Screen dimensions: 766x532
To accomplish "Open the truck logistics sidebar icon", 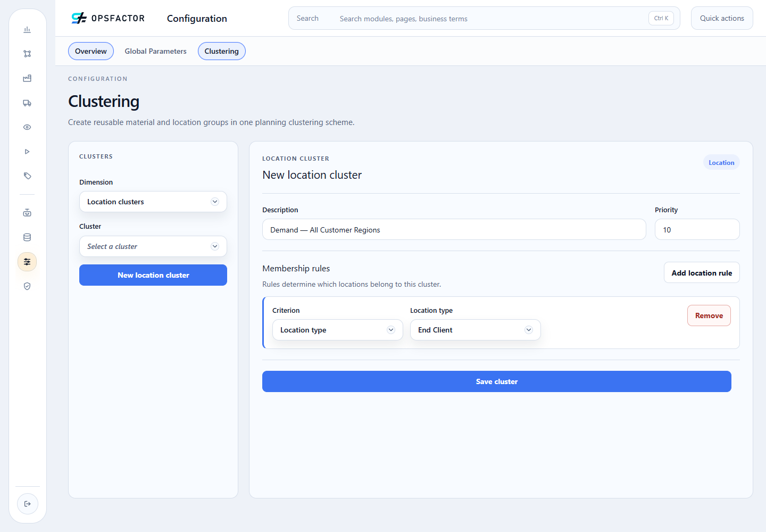I will 27,103.
